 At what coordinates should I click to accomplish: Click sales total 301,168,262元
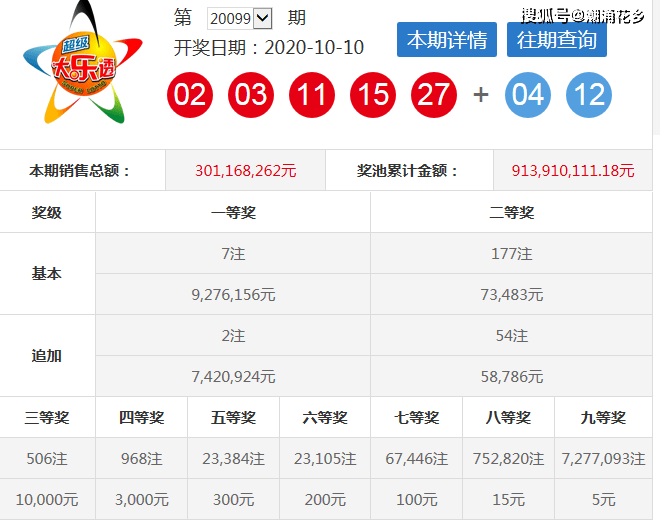coord(245,171)
